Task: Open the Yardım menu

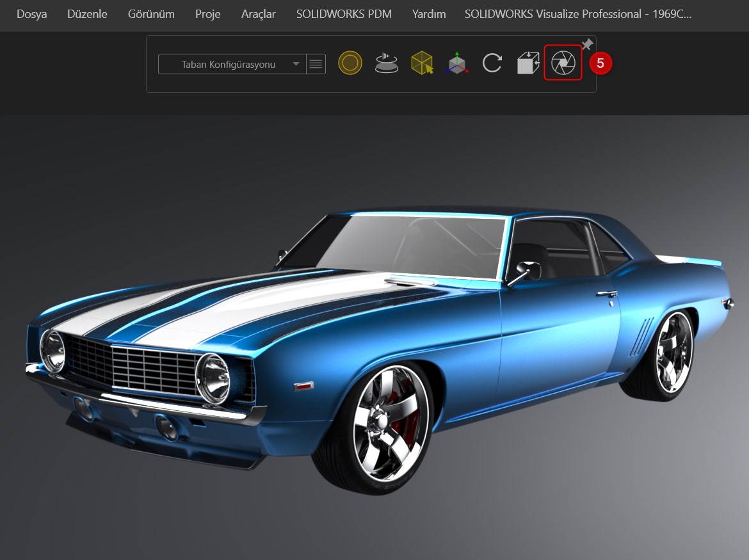Action: tap(429, 14)
